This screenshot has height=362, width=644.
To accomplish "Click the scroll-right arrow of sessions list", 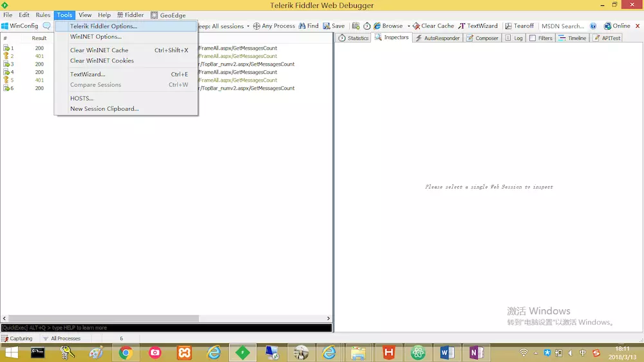I will (x=328, y=318).
